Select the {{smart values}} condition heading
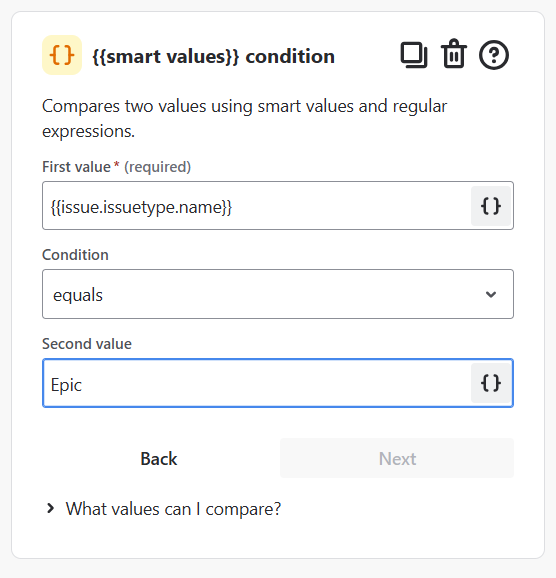 [x=213, y=57]
